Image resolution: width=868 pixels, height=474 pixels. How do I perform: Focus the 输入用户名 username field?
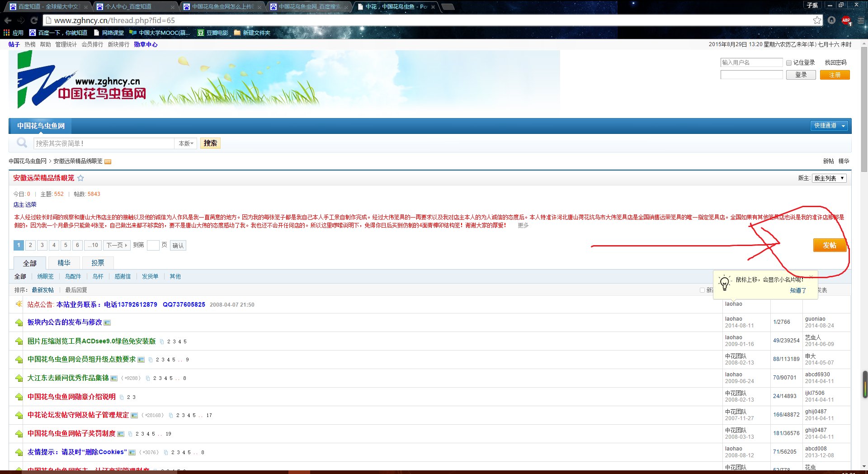click(751, 62)
